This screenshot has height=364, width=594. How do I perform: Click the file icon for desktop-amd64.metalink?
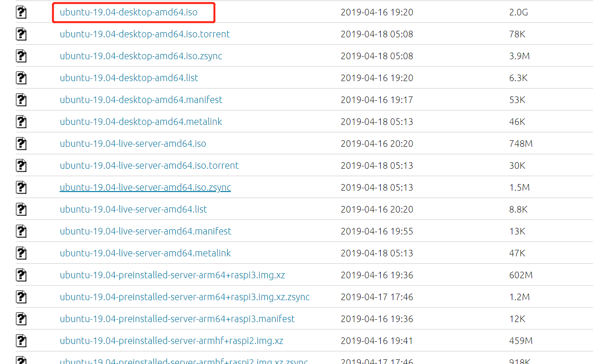[21, 122]
